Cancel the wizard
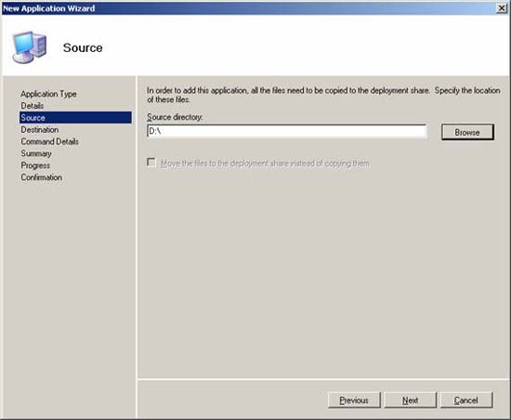 tap(466, 400)
